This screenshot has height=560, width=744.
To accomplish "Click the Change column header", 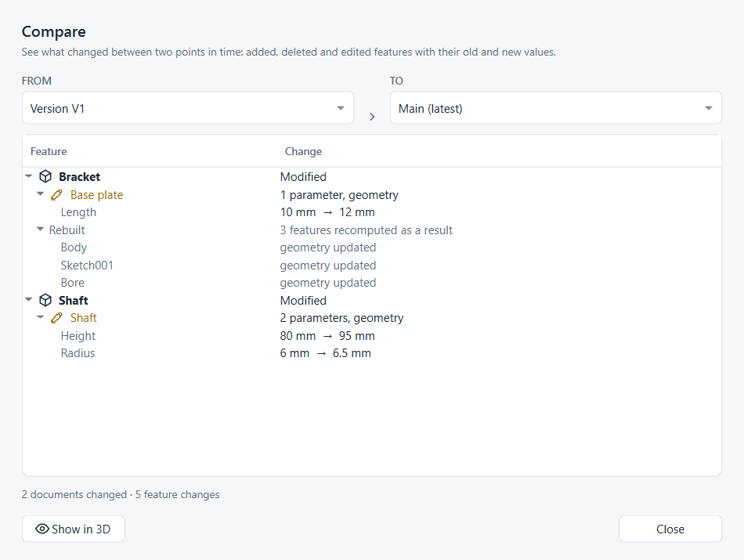I will point(303,151).
